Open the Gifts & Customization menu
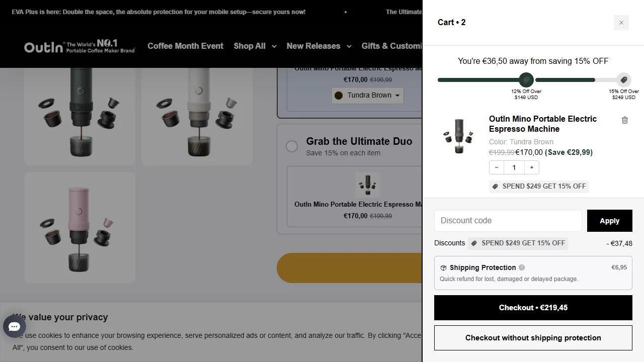The height and width of the screenshot is (362, 644). coord(392,46)
